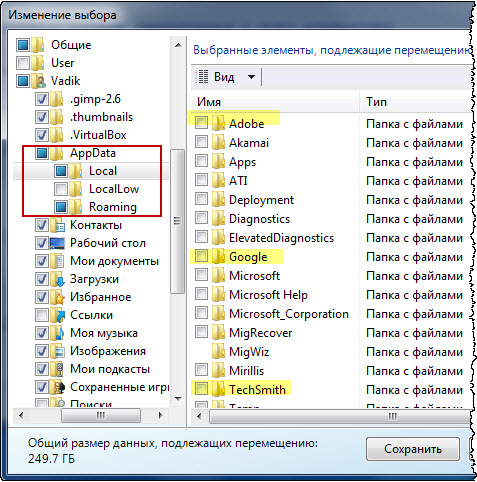The width and height of the screenshot is (477, 482).
Task: Click the Mirillis folder icon
Action: click(218, 370)
